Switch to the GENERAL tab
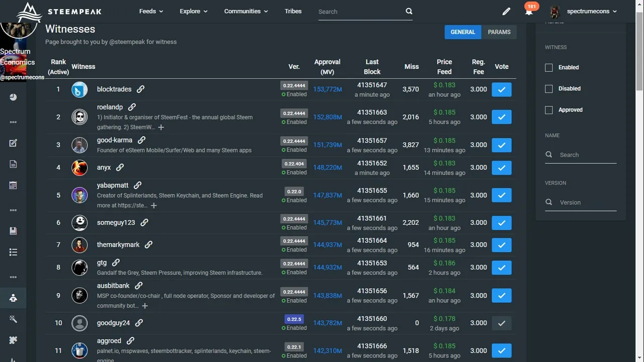This screenshot has height=362, width=644. coord(463,32)
